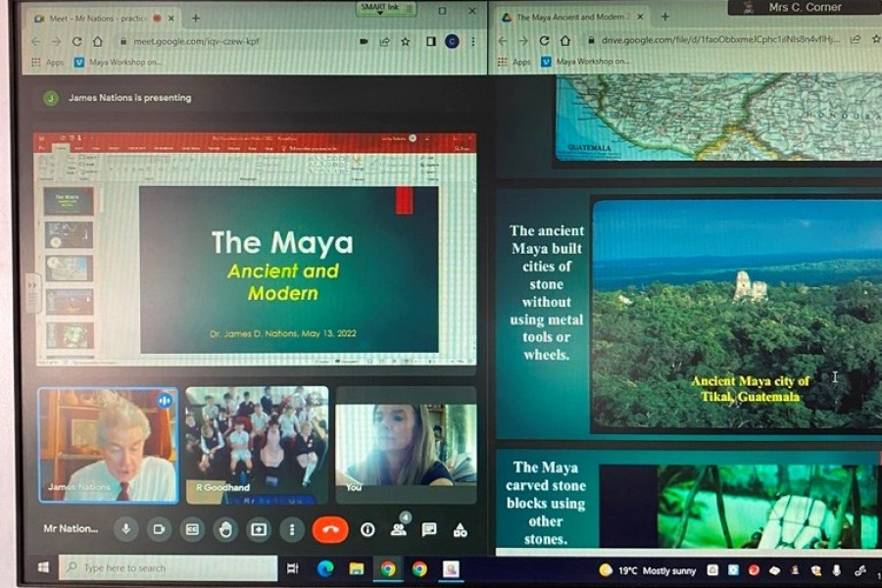The width and height of the screenshot is (882, 588).
Task: Raise hand in the Meet call
Action: [225, 529]
